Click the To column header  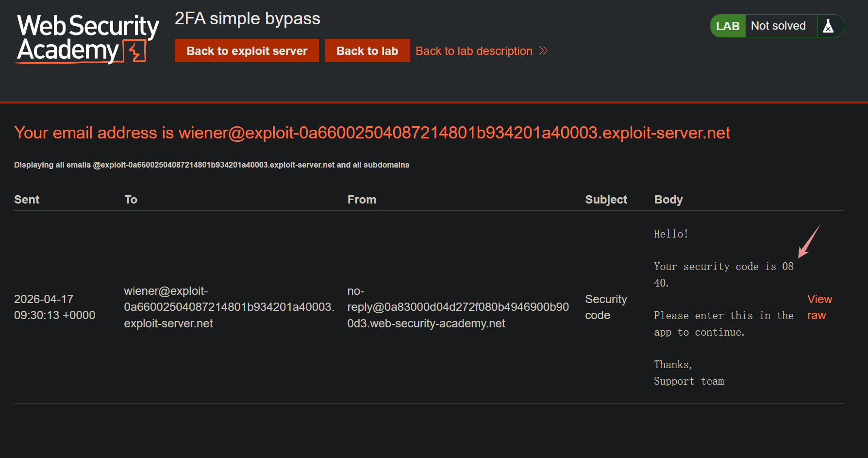pos(131,200)
